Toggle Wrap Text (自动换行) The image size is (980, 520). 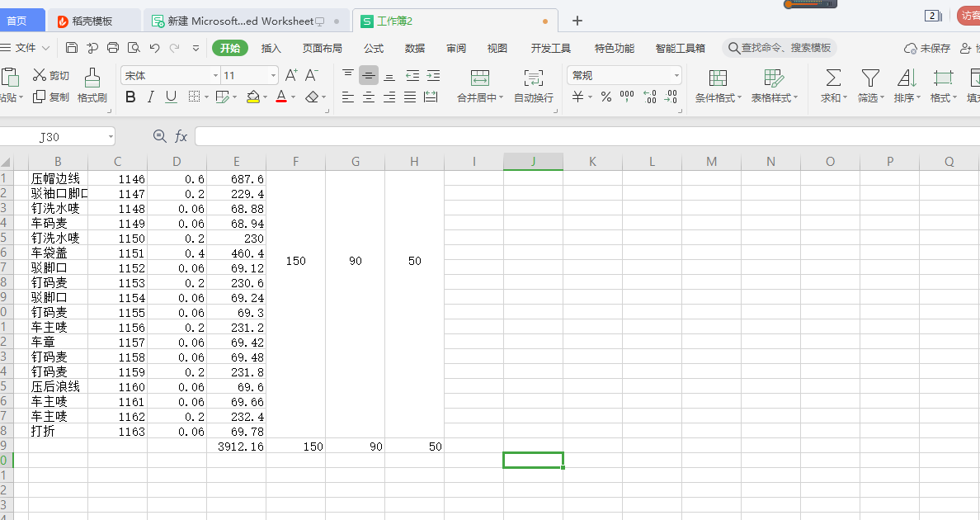coord(533,86)
